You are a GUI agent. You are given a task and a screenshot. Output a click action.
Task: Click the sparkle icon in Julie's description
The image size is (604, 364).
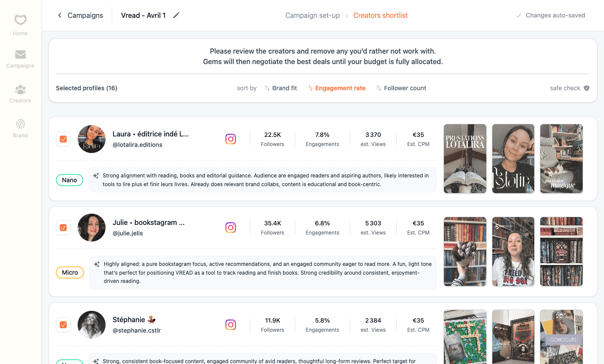[x=97, y=264]
